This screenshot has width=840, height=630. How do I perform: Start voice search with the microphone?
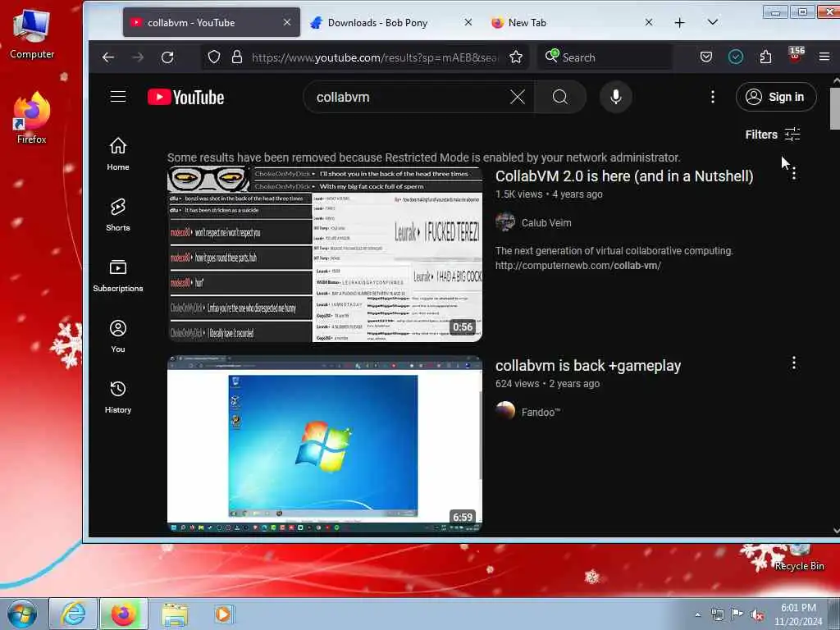616,97
